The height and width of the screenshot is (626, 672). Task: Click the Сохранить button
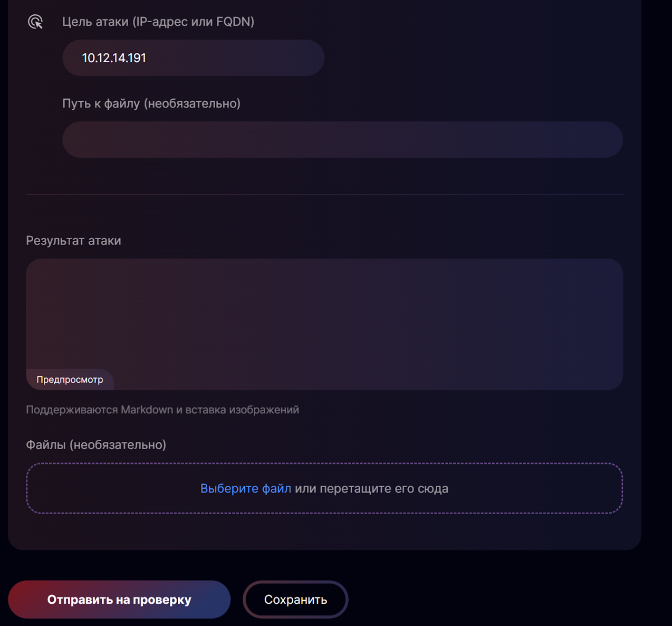[x=295, y=600]
